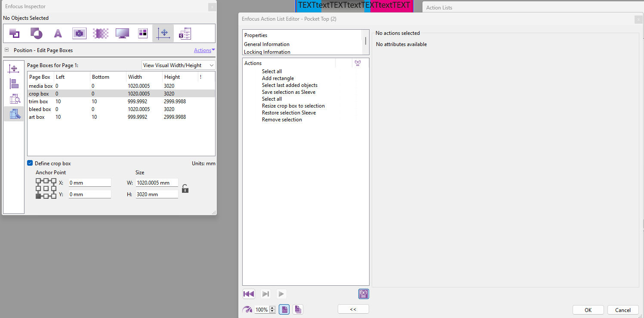
Task: Click the W width input field
Action: point(157,182)
